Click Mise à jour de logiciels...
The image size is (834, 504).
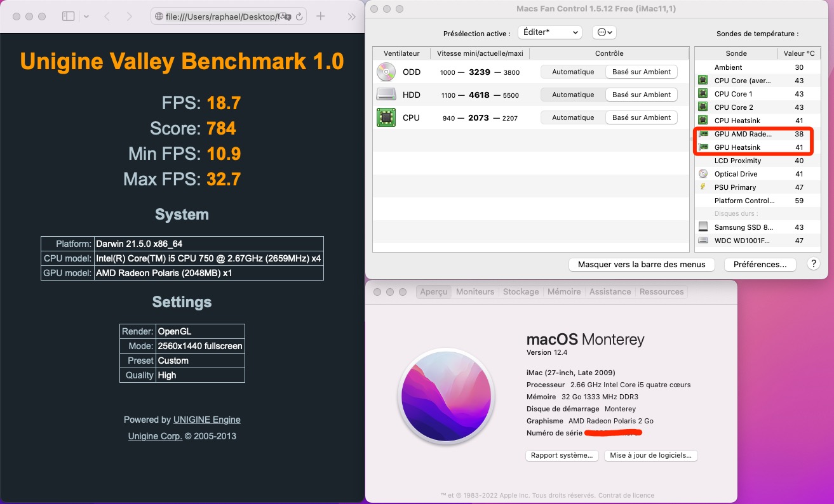click(x=652, y=456)
